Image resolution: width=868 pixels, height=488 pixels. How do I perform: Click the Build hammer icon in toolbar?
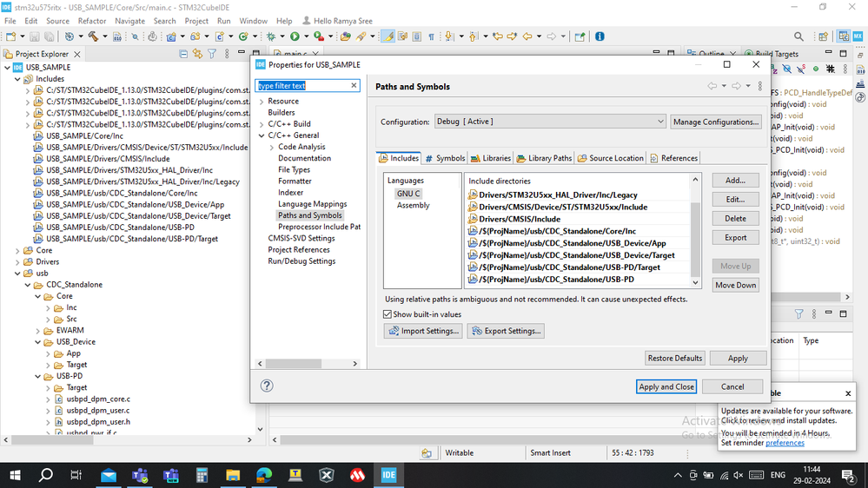92,36
